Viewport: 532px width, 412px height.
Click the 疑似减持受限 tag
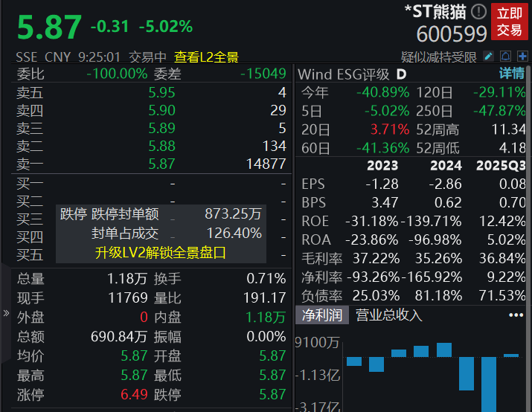click(439, 57)
